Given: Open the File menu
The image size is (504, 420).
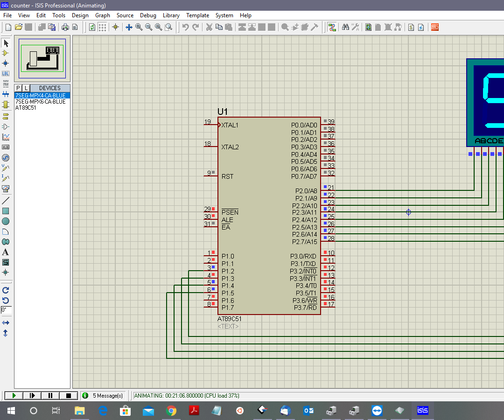Looking at the screenshot, I should tap(7, 15).
